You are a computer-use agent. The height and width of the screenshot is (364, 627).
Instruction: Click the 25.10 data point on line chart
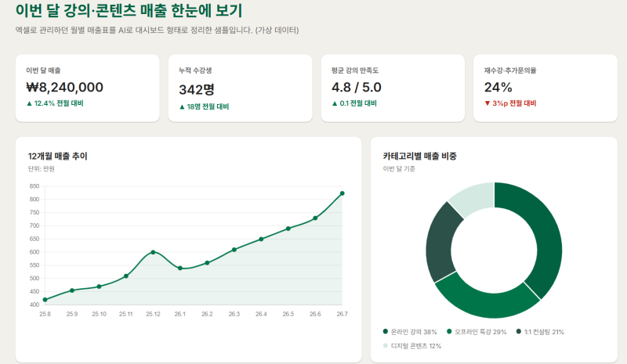point(100,287)
